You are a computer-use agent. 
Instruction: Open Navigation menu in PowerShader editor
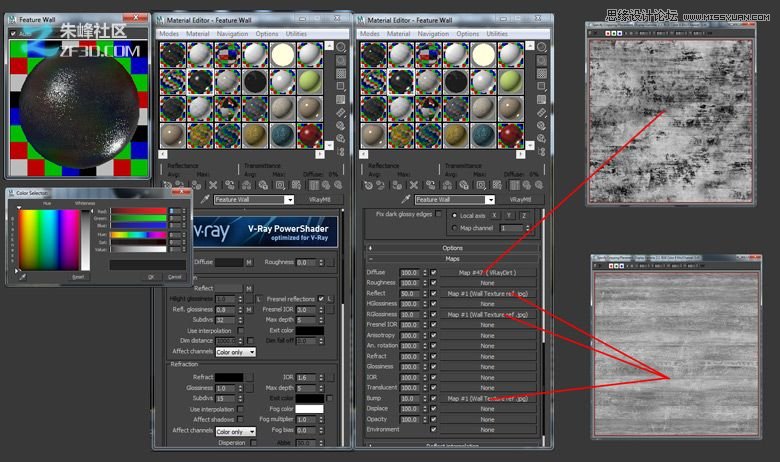(x=232, y=34)
